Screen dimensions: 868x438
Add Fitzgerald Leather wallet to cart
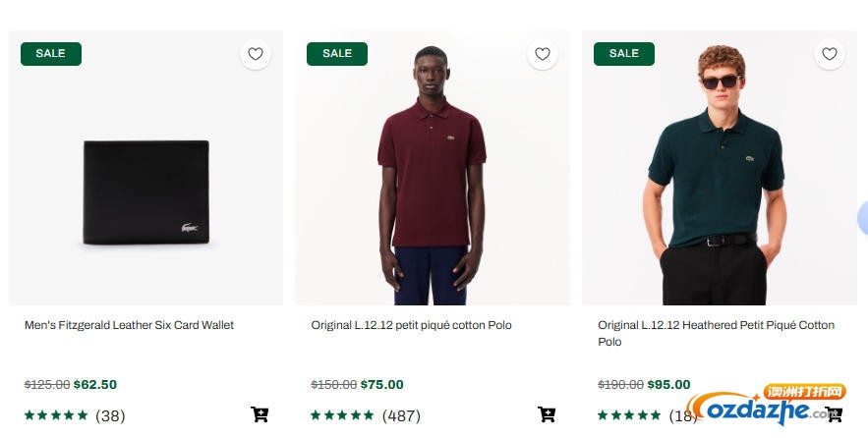[x=260, y=414]
